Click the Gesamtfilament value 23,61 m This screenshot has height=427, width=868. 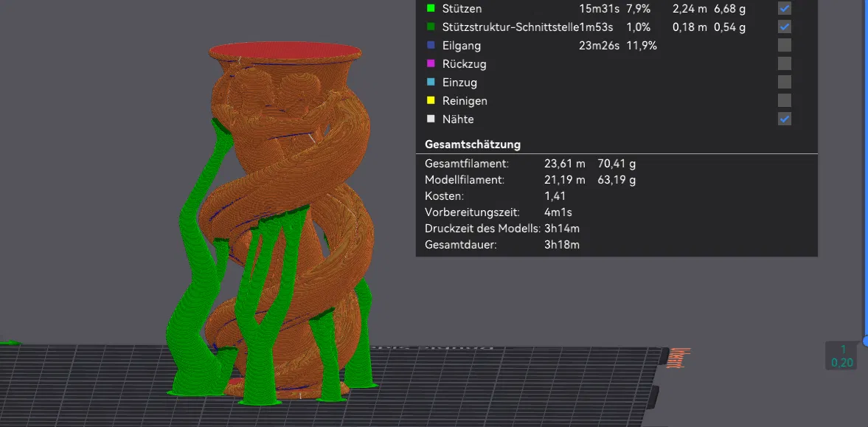(x=565, y=164)
